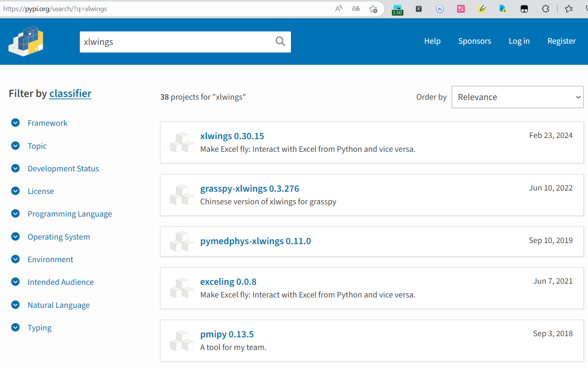Click the Jun 10, 2022 date text

pos(551,188)
